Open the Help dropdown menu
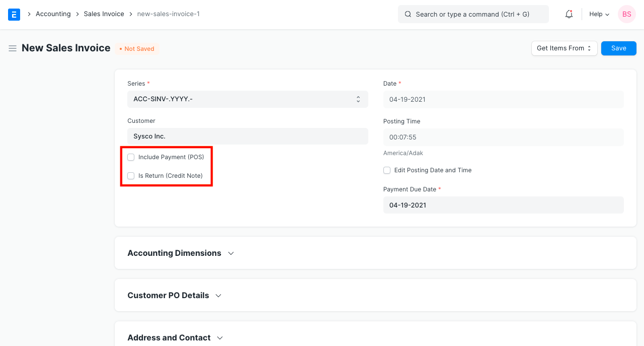This screenshot has height=346, width=644. click(599, 14)
